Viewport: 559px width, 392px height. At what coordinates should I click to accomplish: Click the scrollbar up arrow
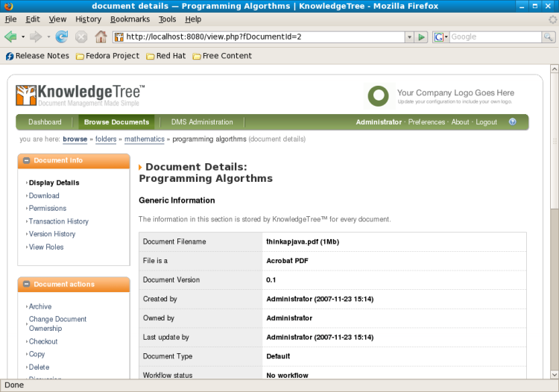click(555, 69)
